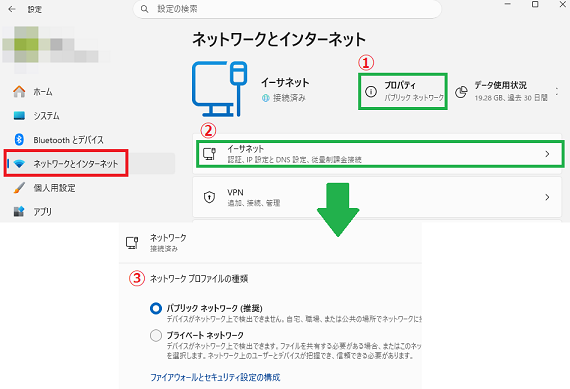The width and height of the screenshot is (570, 389).
Task: Open ファイアウォールとセキュリティ設定の構成 link
Action: (215, 377)
